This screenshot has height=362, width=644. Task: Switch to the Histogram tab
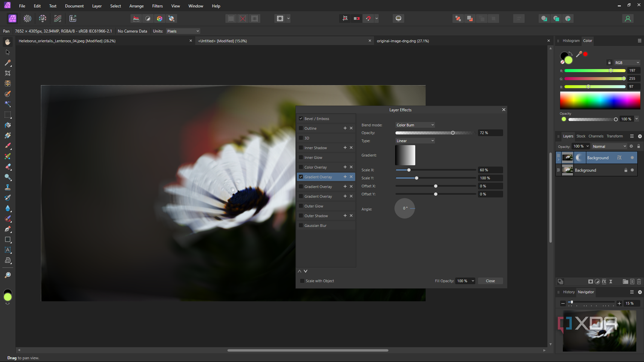[571, 41]
